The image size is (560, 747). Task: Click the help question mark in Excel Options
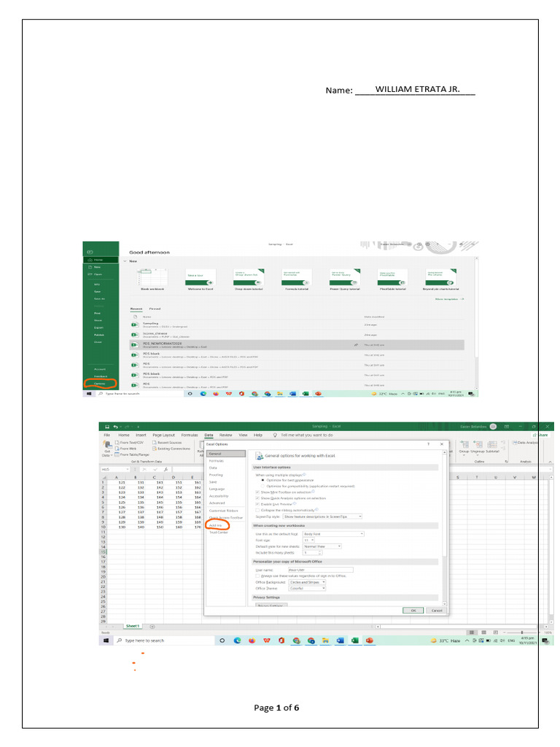pyautogui.click(x=429, y=444)
